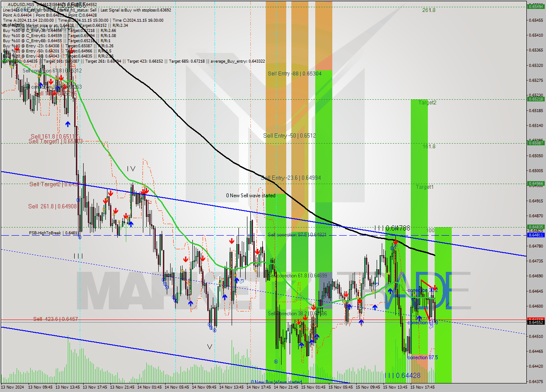Image resolution: width=546 pixels, height=392 pixels.
Task: Click the 0.64420 price axis value
Action: (x=535, y=366)
